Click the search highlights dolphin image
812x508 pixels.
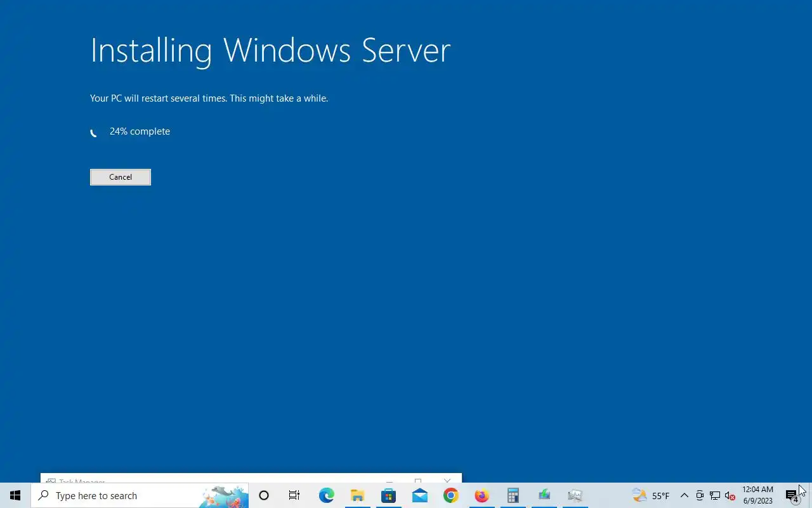point(223,496)
